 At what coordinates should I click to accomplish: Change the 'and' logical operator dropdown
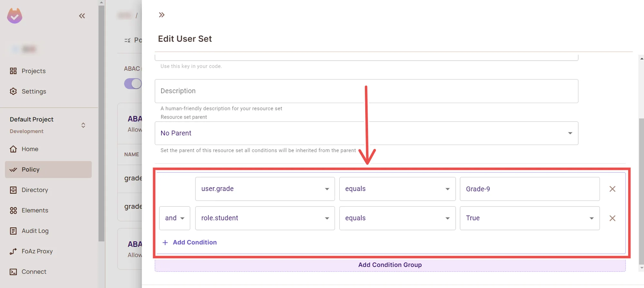(175, 218)
